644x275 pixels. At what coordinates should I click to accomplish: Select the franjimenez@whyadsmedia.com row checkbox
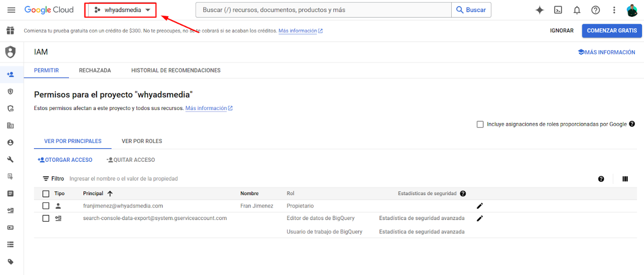pos(46,206)
